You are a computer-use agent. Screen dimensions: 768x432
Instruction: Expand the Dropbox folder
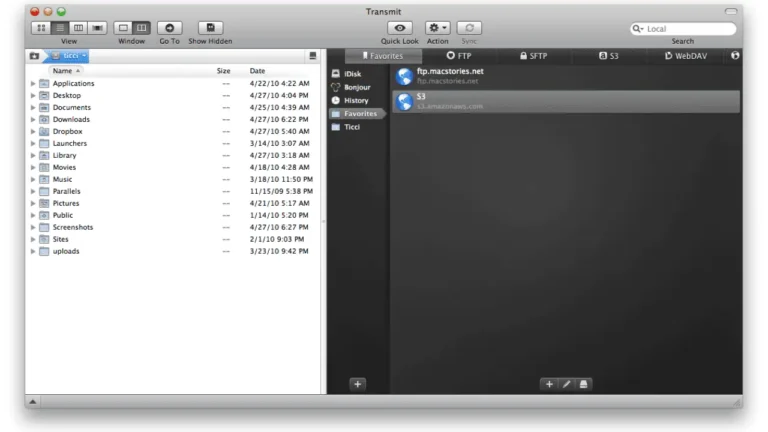(x=33, y=132)
